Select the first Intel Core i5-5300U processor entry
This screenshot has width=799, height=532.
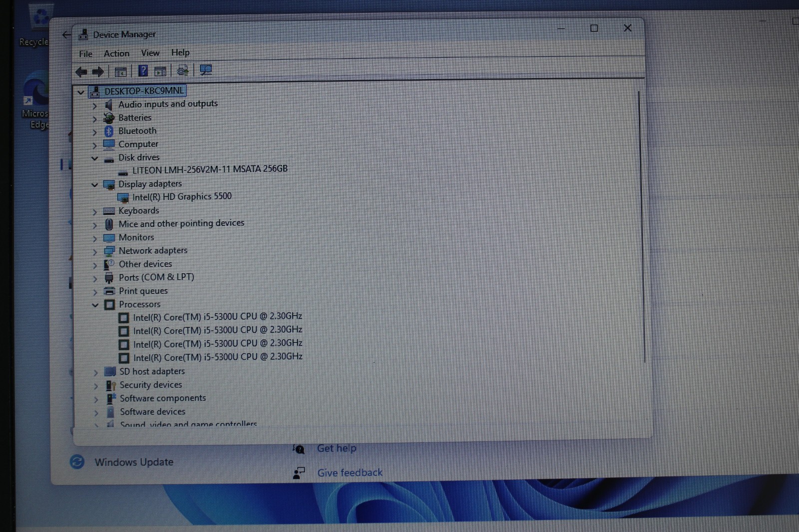pyautogui.click(x=217, y=317)
